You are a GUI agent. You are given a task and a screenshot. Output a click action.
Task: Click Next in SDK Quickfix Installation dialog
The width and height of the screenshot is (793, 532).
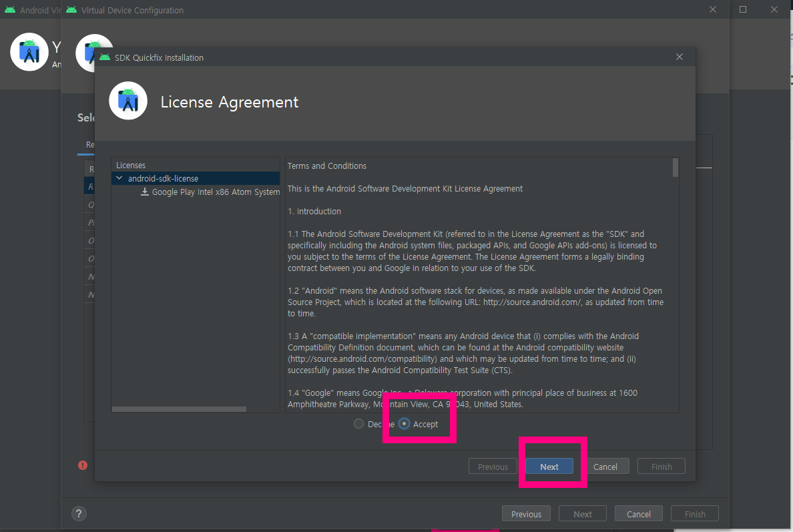pyautogui.click(x=549, y=467)
